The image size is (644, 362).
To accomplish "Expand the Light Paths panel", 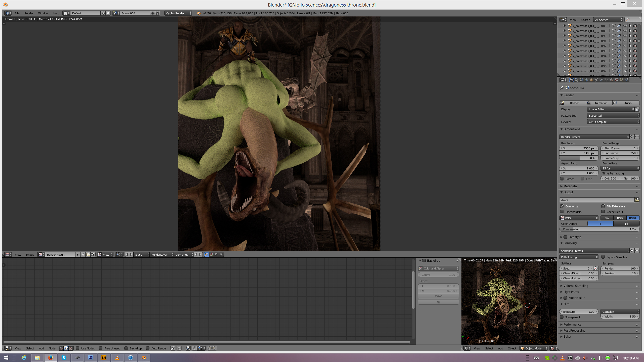I will [x=571, y=292].
